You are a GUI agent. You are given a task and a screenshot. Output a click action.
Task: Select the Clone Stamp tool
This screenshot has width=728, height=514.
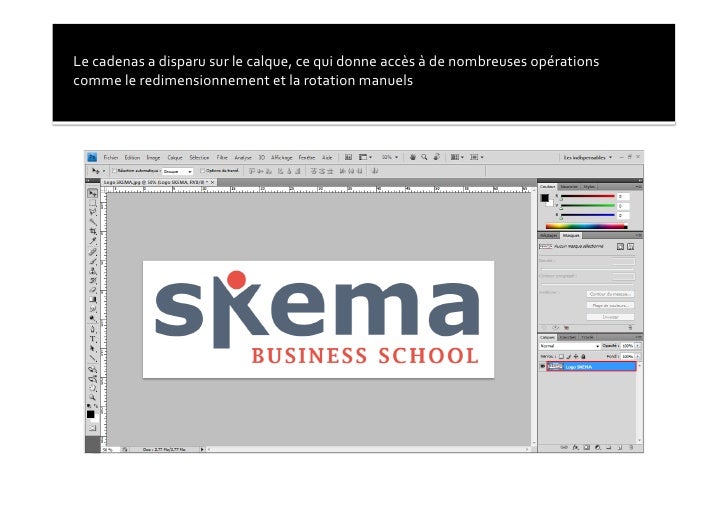93,271
